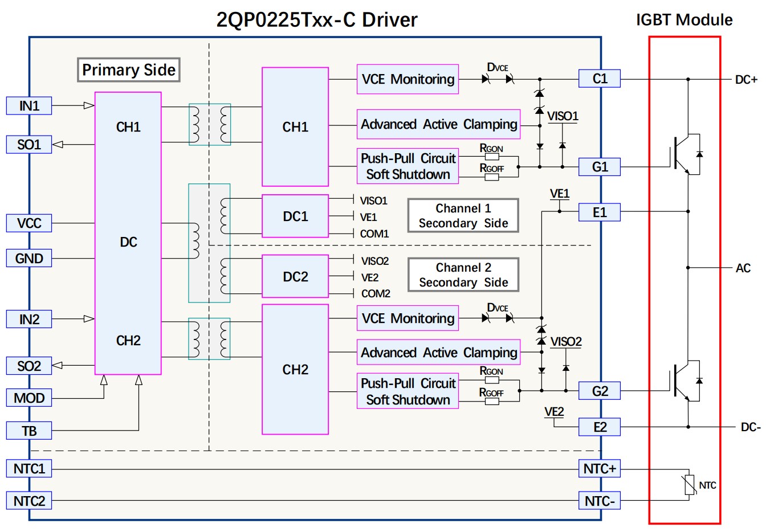Select channel 2 VCE Monitoring block

click(x=408, y=318)
